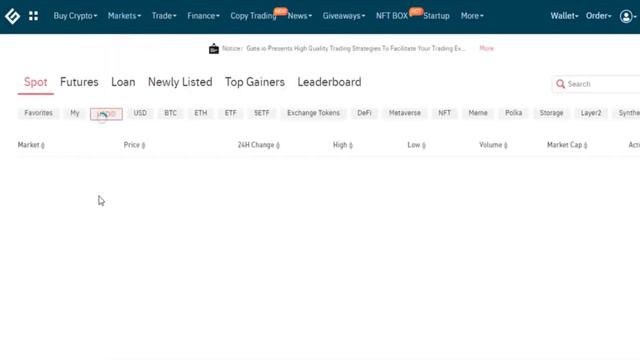This screenshot has width=640, height=360.
Task: Expand the News dropdown menu
Action: click(300, 16)
